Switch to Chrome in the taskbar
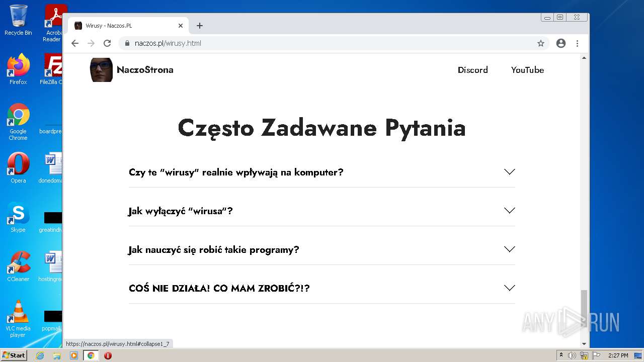Image resolution: width=644 pixels, height=362 pixels. pos(91,355)
